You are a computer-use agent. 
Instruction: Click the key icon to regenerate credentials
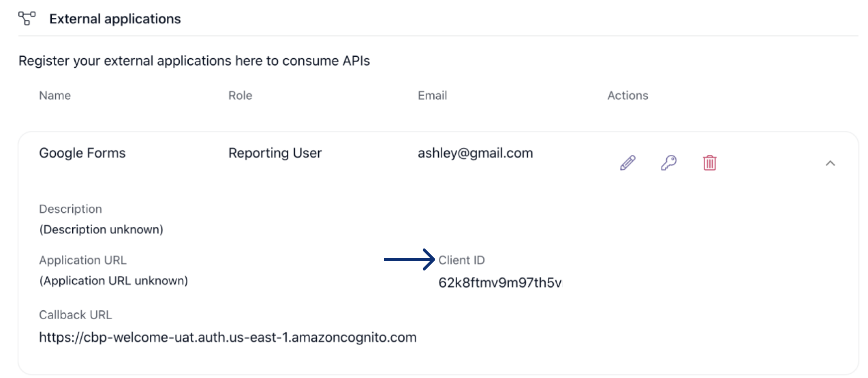coord(668,163)
